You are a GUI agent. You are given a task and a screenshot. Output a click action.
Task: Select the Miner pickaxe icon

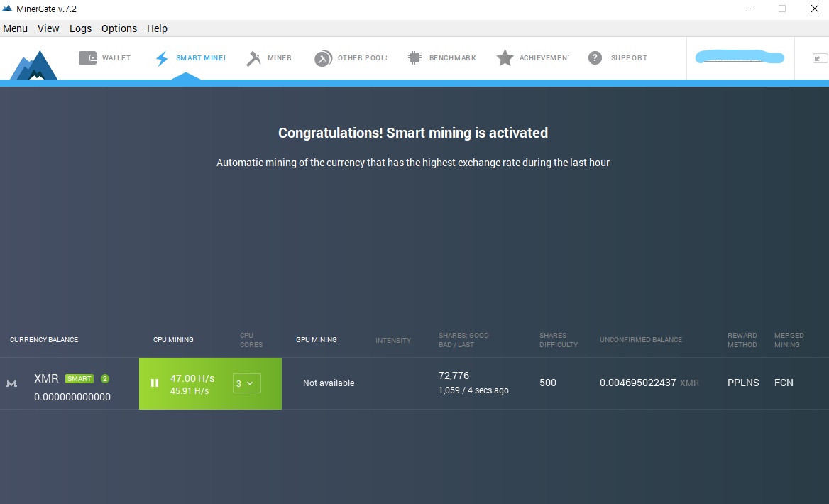(x=254, y=58)
